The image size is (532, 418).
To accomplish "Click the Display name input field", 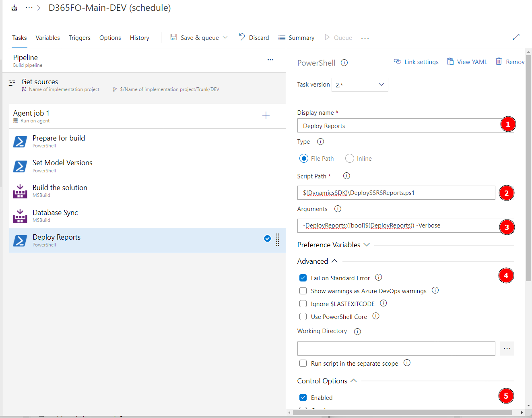I will click(398, 126).
